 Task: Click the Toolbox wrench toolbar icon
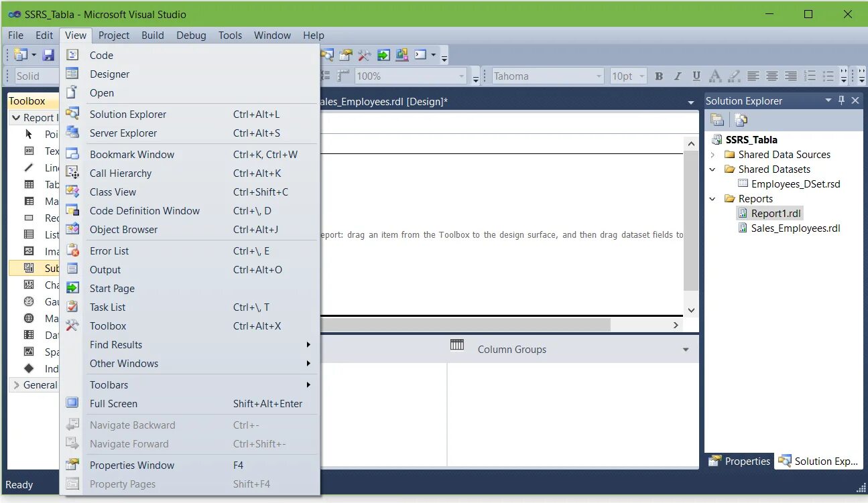point(365,55)
